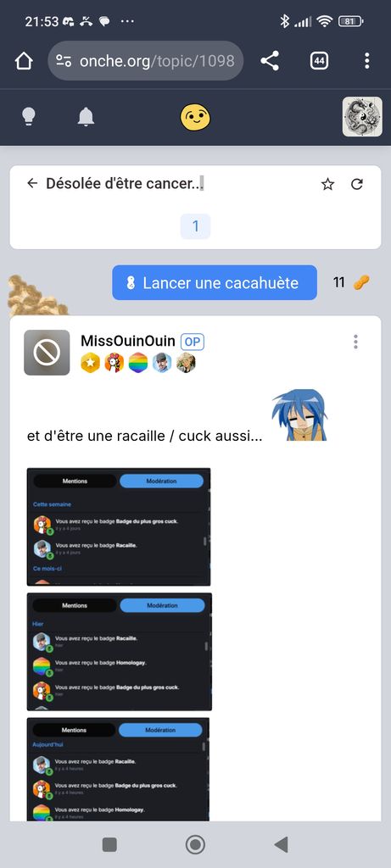Go back using the topic arrow
Image resolution: width=391 pixels, height=868 pixels.
[x=32, y=183]
